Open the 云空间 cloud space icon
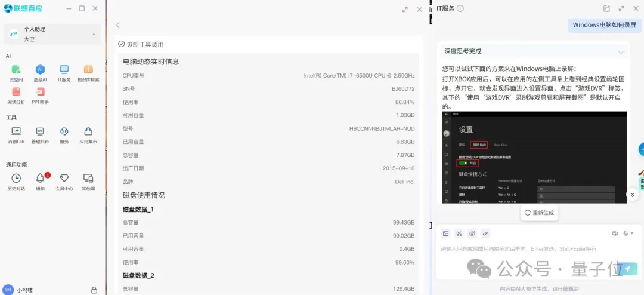The image size is (644, 295). pyautogui.click(x=16, y=70)
